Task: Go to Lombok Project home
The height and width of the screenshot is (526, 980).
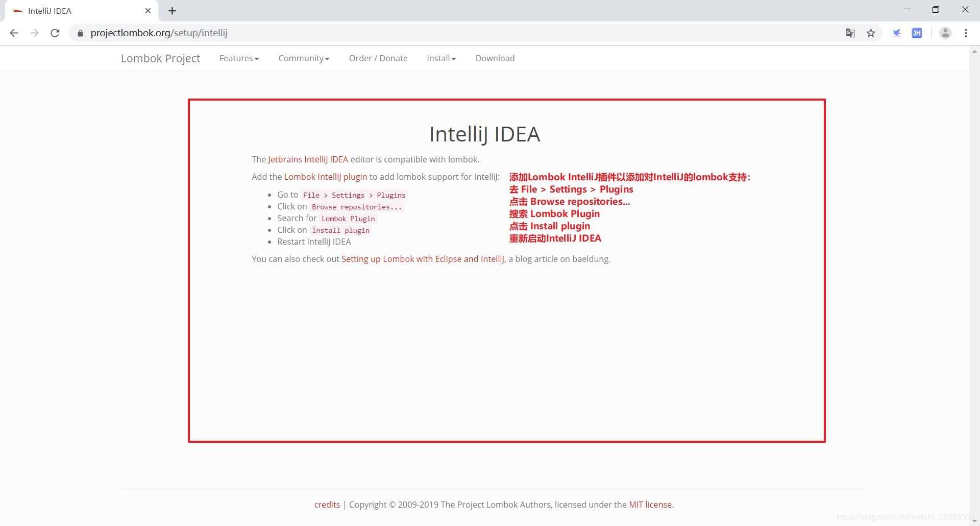Action: point(160,58)
